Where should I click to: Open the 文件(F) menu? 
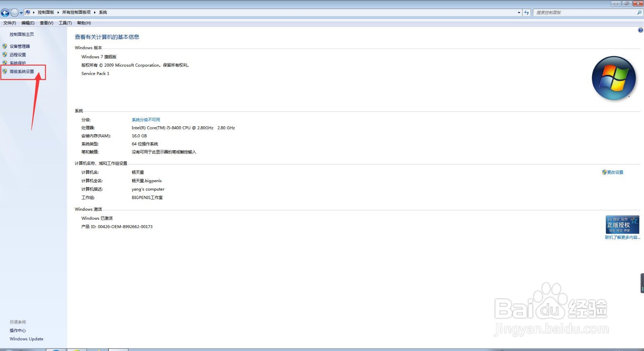point(10,23)
